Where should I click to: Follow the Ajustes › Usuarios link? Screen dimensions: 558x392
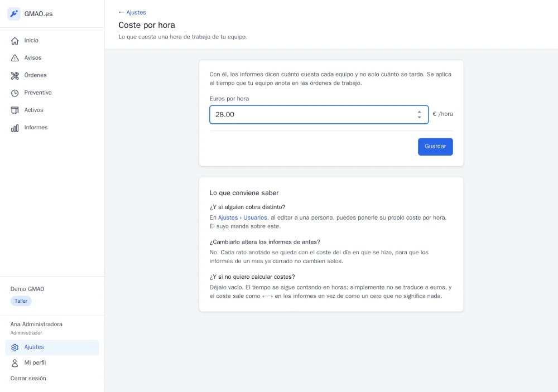pyautogui.click(x=242, y=217)
